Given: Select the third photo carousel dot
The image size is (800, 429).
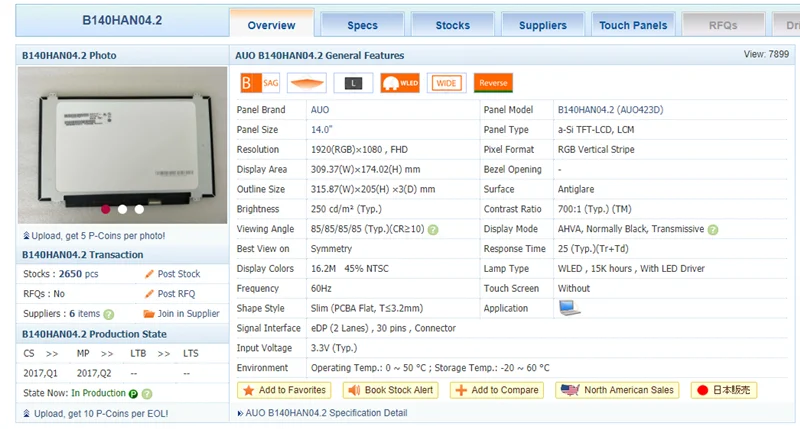Looking at the screenshot, I should coord(139,209).
